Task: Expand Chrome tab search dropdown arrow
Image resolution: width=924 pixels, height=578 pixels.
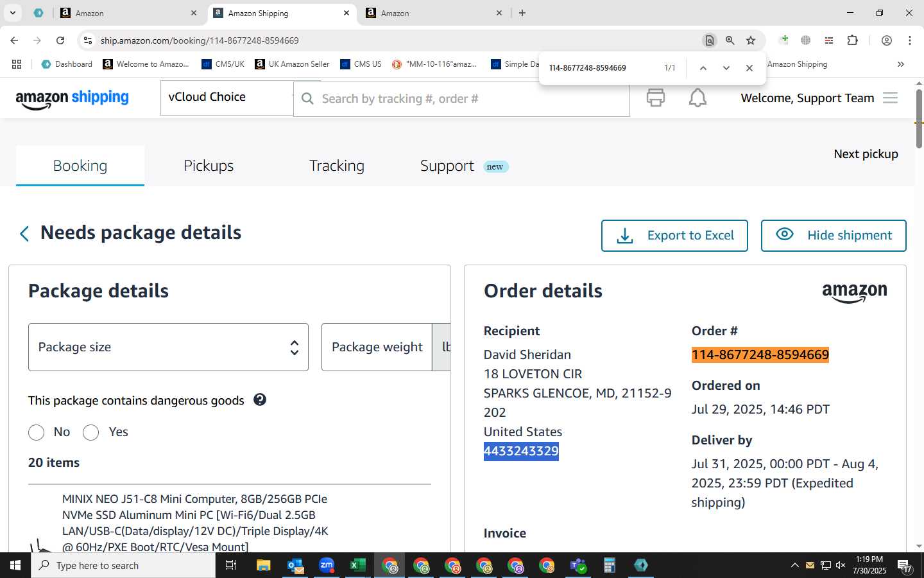Action: (x=12, y=13)
